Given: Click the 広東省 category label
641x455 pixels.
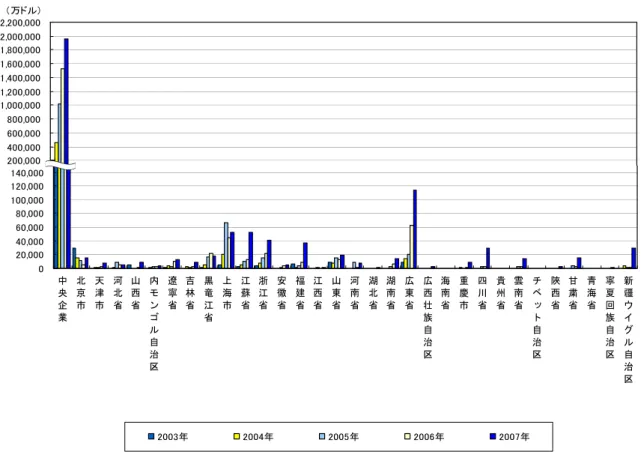Looking at the screenshot, I should click(x=409, y=293).
